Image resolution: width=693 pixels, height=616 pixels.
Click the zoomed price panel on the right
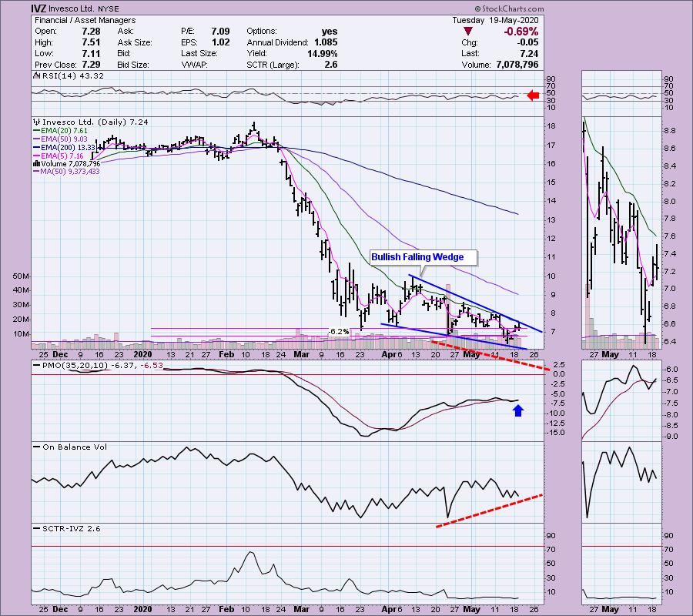click(621, 231)
